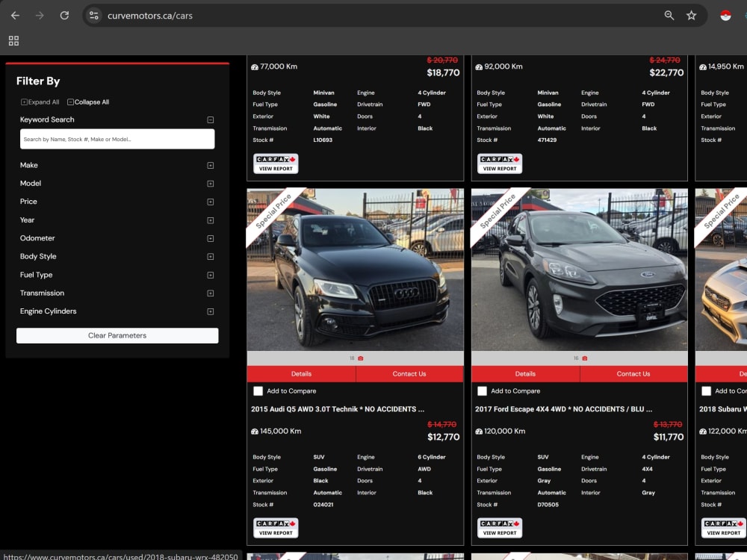This screenshot has width=747, height=560.
Task: Check Add to Compare for Audi Q5
Action: click(258, 391)
